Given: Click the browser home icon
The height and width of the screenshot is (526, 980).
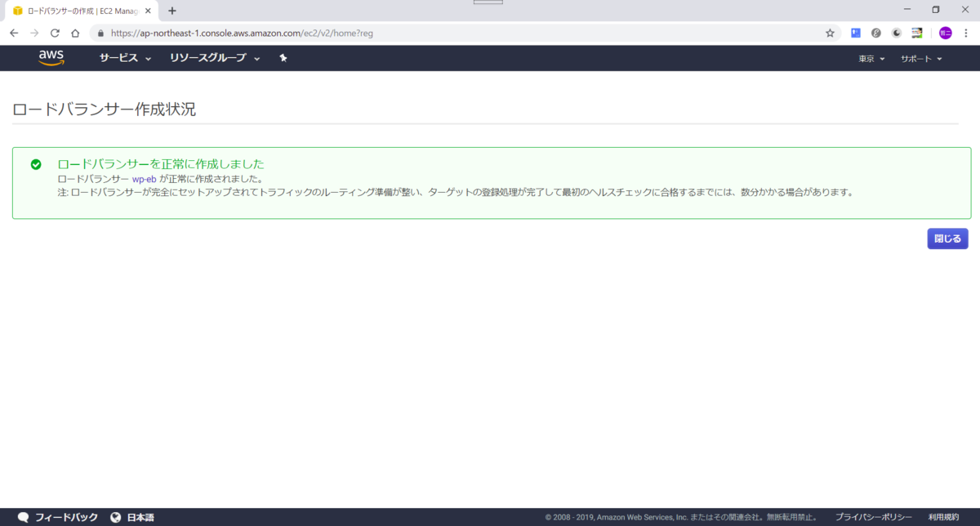Looking at the screenshot, I should (74, 33).
